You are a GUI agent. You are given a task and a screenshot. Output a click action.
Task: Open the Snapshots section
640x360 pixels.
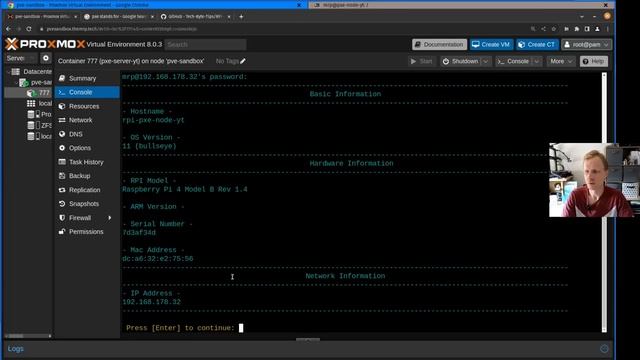coord(87,204)
